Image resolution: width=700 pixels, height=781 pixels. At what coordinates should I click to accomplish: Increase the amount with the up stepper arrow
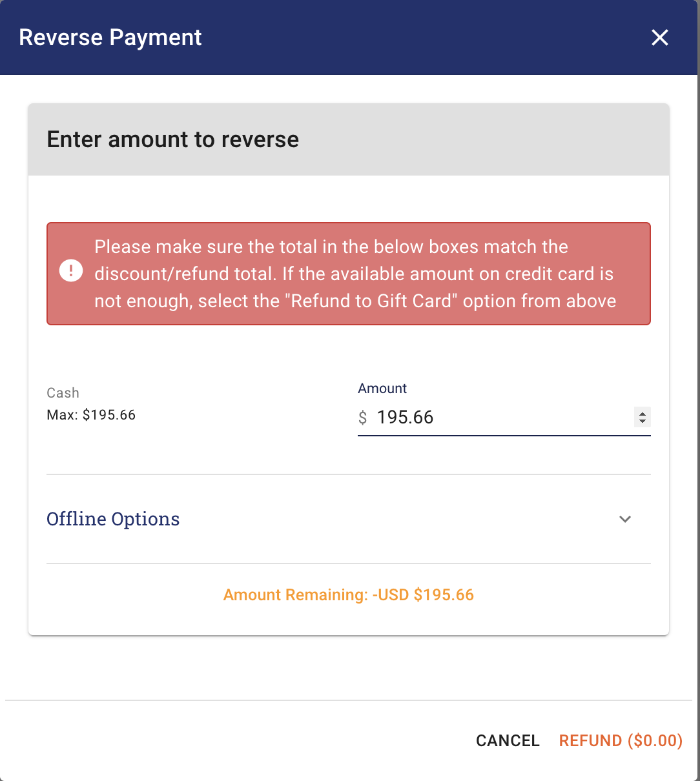coord(642,414)
